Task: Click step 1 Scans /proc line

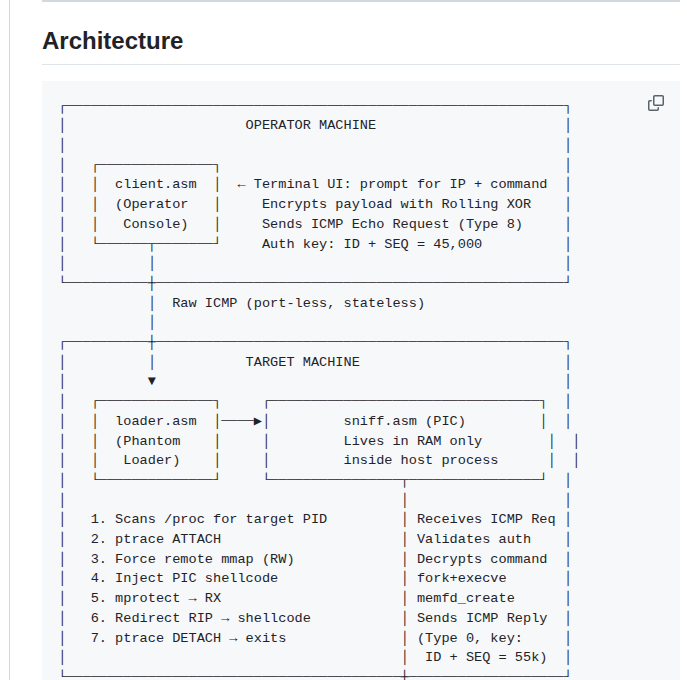Action: click(209, 519)
